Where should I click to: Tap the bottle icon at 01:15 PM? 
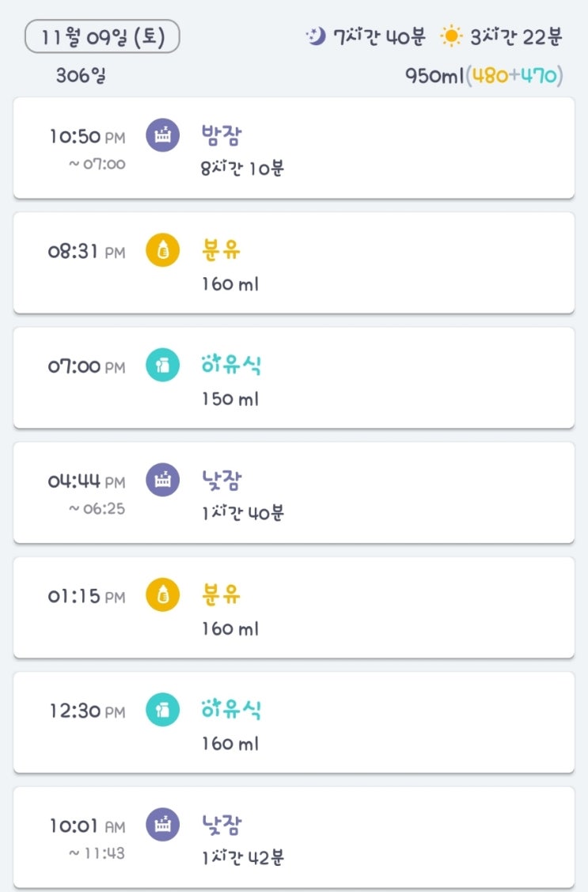(x=162, y=595)
